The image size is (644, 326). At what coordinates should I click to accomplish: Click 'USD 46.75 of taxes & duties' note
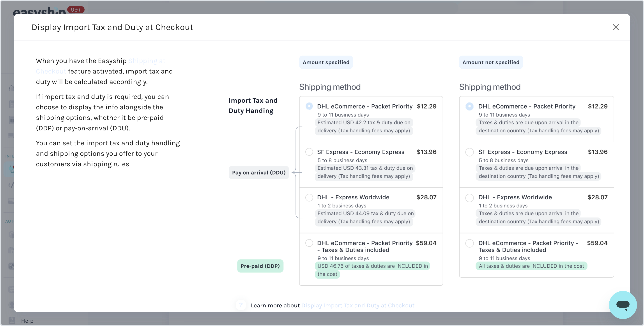(x=372, y=270)
